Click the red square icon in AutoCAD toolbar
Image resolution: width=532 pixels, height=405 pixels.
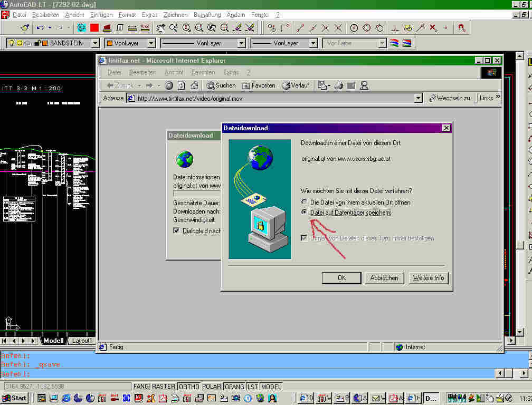coord(94,27)
